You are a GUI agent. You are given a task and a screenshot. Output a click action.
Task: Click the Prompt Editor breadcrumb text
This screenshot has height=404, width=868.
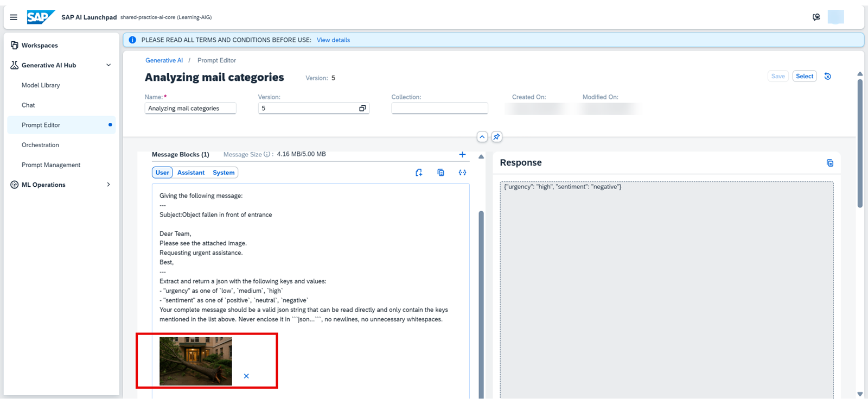216,60
